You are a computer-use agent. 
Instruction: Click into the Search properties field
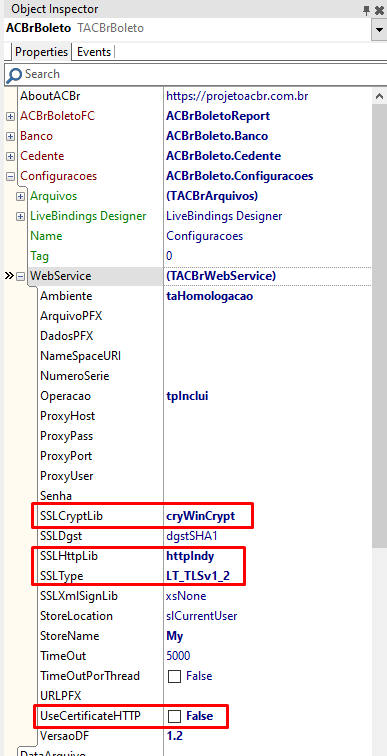point(195,75)
